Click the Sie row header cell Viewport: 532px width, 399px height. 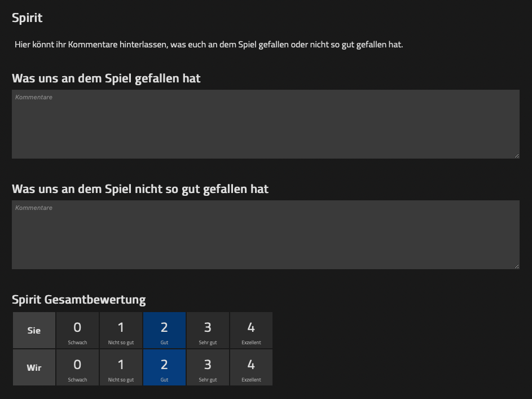(34, 330)
